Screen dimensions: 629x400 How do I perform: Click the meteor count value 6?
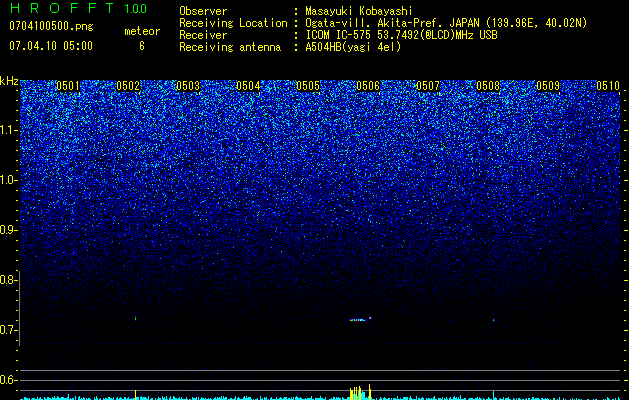142,46
